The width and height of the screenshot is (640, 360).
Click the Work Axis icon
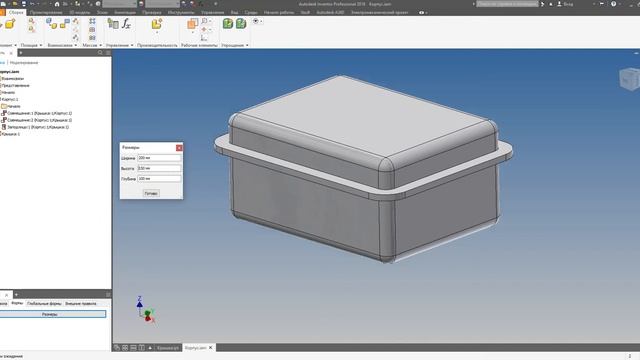(x=204, y=21)
